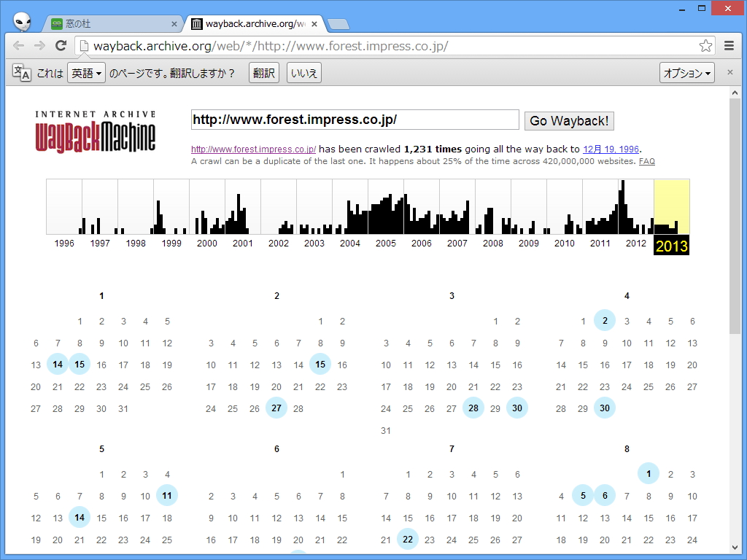Click the いいえ button
The image size is (747, 560).
[304, 73]
